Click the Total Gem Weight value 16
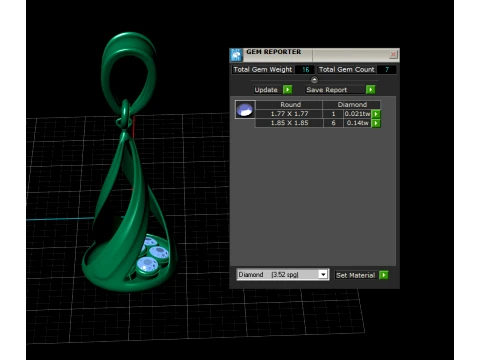Screen dimensions: 480x360 [305, 70]
